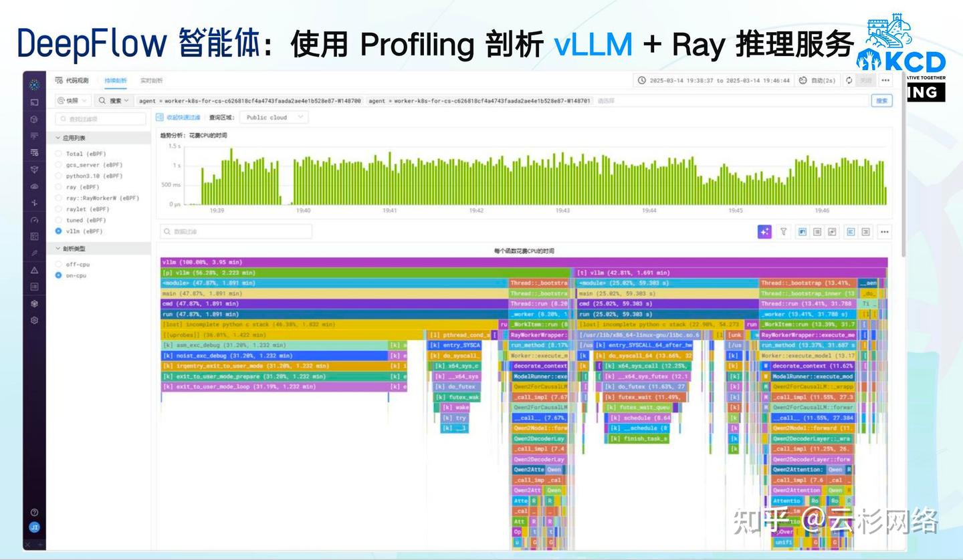Click the cmd (47.87%, 1.891 min) bar
The height and width of the screenshot is (560, 963).
(334, 304)
